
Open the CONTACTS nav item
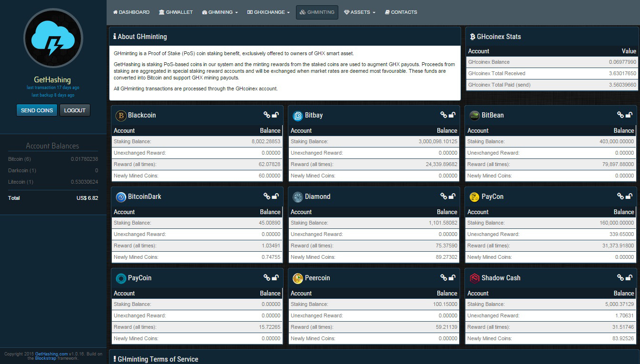pos(401,12)
